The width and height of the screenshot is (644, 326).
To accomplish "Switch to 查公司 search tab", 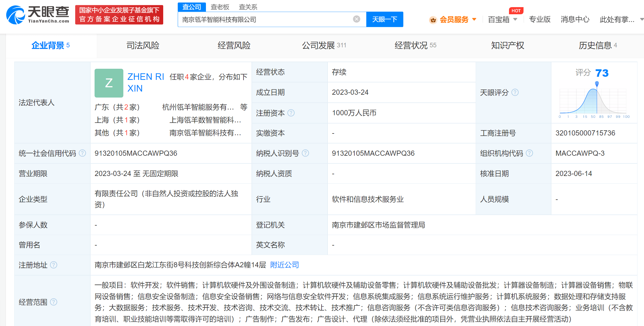I will tap(192, 7).
